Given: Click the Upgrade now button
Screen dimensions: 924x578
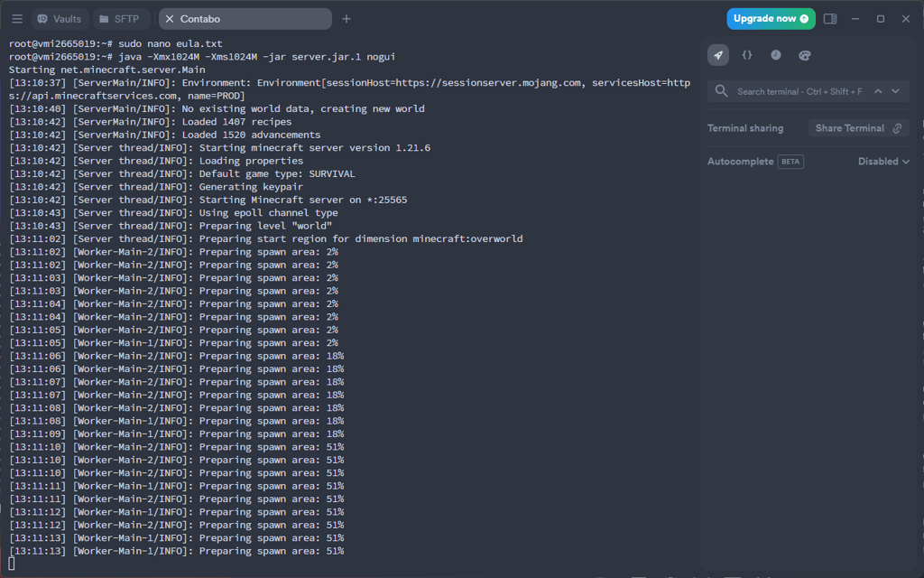Looking at the screenshot, I should click(x=771, y=19).
